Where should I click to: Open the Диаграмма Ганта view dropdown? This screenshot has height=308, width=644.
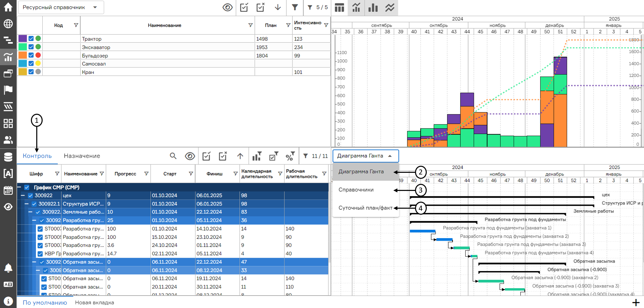click(366, 156)
